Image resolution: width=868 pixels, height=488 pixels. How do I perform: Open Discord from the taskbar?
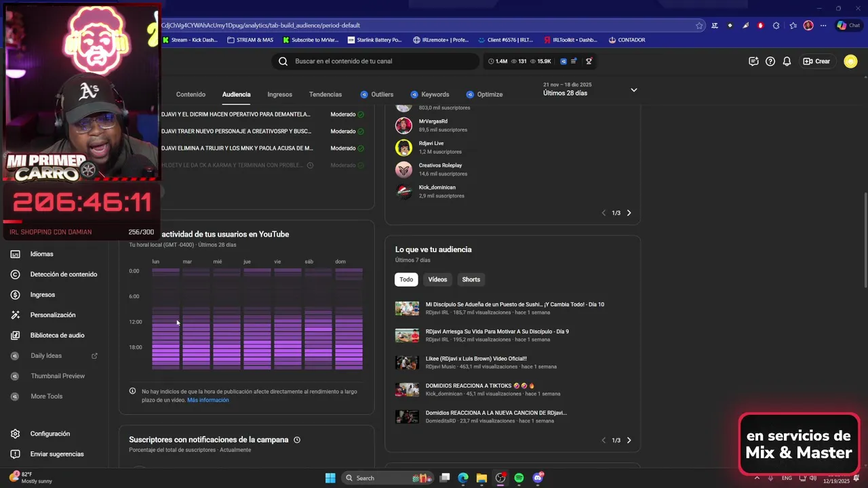(538, 478)
